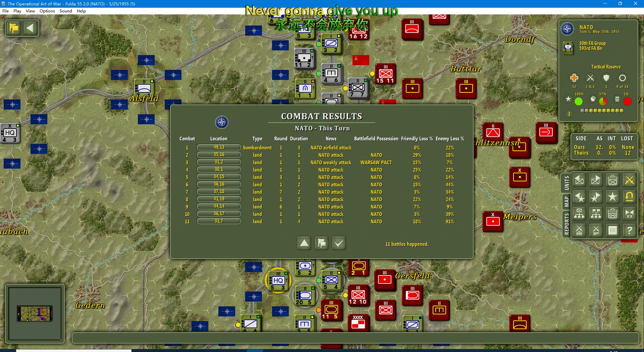This screenshot has height=352, width=644.
Task: Click the 'WARSAW PACT' battlefield possession text
Action: [376, 163]
